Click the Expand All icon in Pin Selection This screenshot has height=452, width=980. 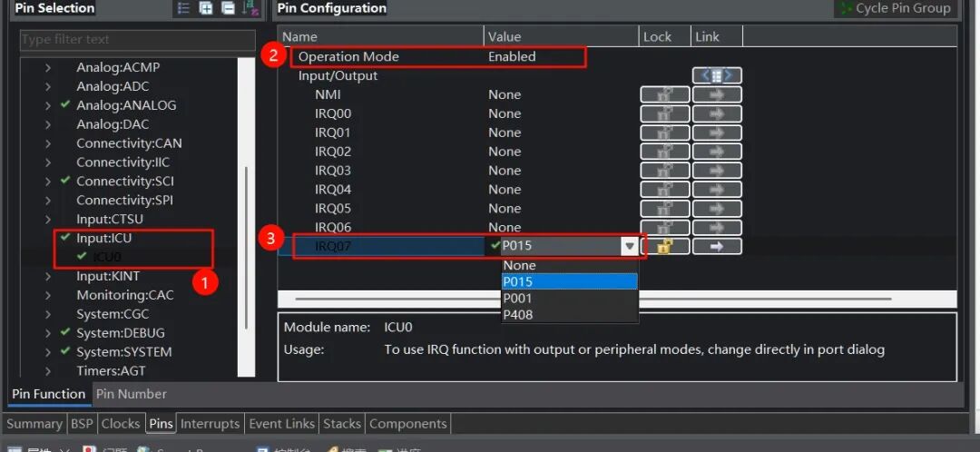206,8
